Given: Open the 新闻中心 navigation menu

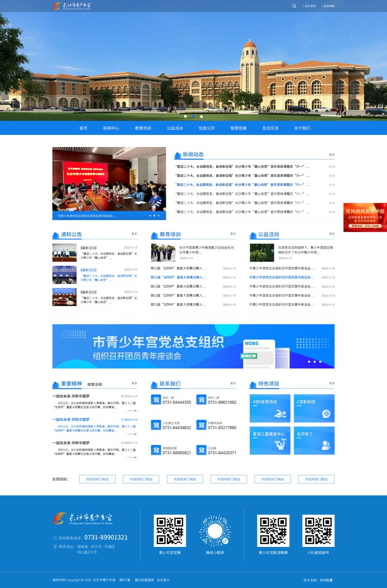Looking at the screenshot, I should [x=111, y=128].
